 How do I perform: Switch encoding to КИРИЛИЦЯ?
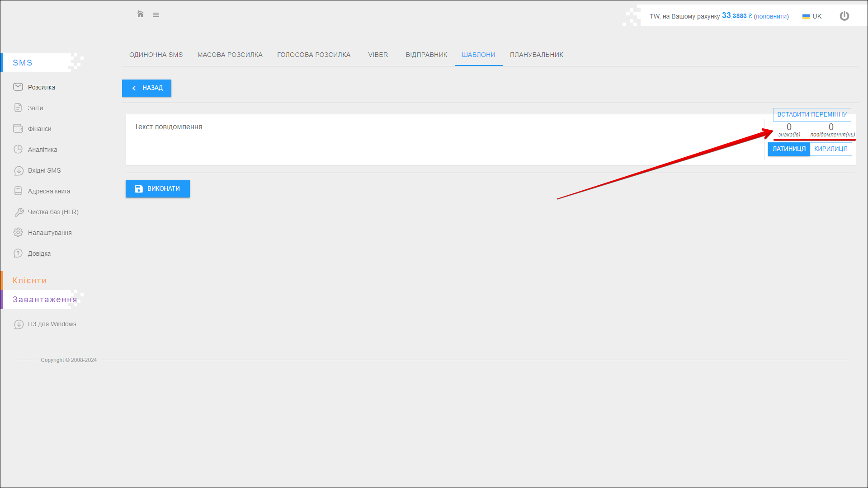pyautogui.click(x=831, y=149)
